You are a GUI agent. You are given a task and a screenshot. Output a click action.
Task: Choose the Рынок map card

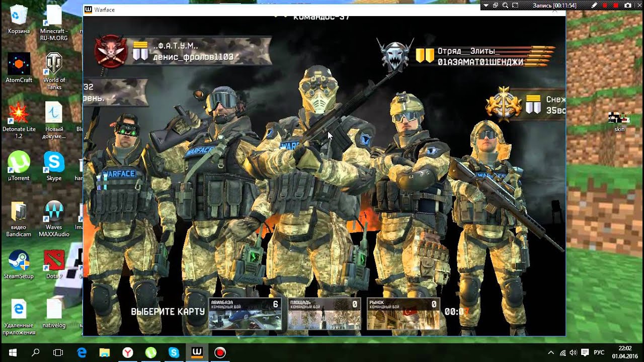(x=404, y=314)
